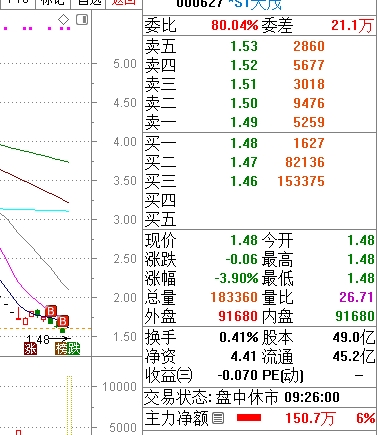Open the brown 榜 badge under the chart
The width and height of the screenshot is (377, 435).
61,348
